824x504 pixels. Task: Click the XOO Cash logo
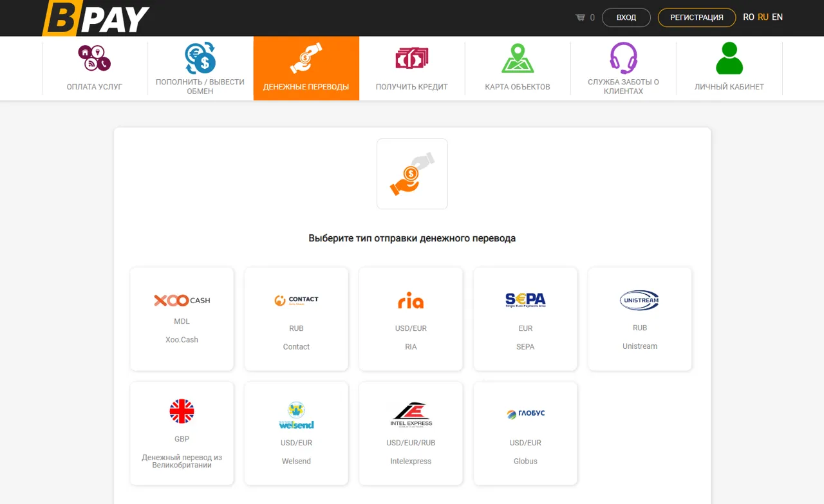click(182, 301)
